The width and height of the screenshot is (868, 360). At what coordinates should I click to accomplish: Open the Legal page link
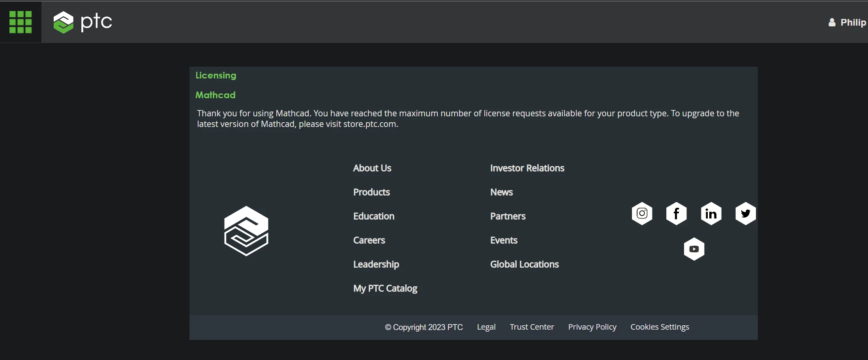coord(486,327)
